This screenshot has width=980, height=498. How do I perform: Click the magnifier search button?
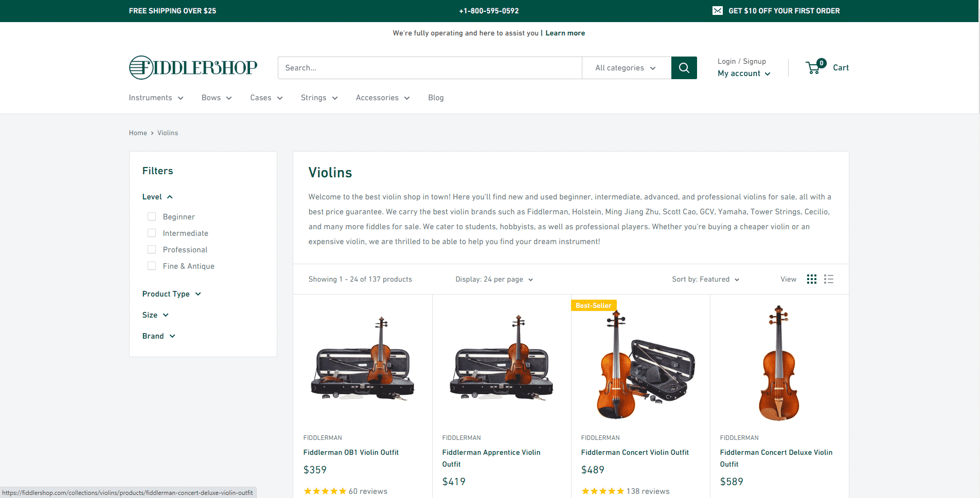(x=684, y=68)
